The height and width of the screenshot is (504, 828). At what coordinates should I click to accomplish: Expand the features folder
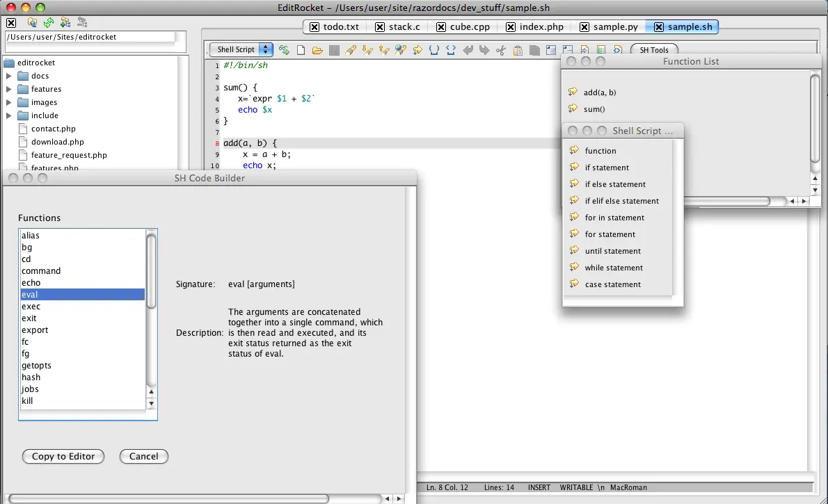coord(8,89)
